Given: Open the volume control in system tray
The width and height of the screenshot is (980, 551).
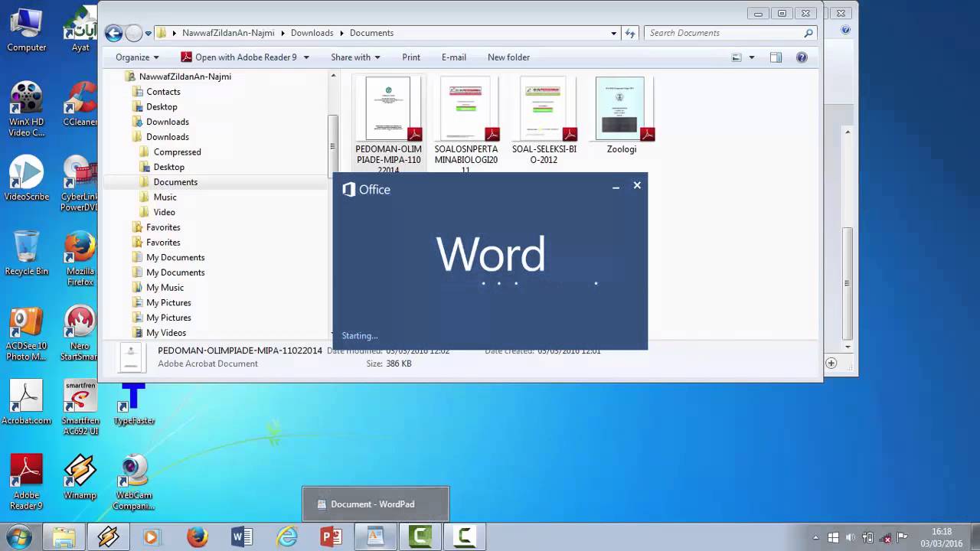Looking at the screenshot, I should [850, 537].
